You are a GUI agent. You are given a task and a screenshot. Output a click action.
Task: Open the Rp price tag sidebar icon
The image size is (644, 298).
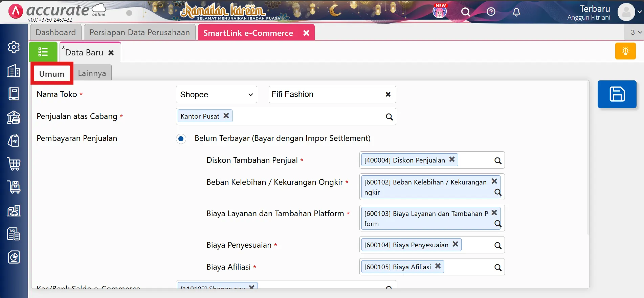click(14, 141)
